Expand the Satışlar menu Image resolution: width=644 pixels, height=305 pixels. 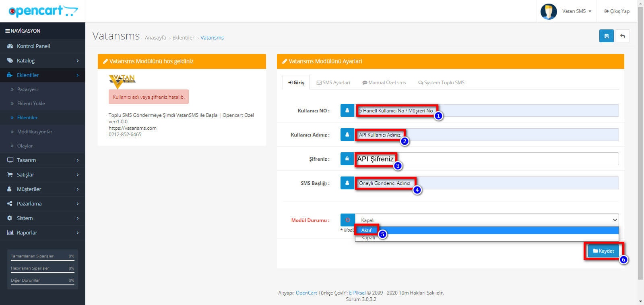(43, 174)
